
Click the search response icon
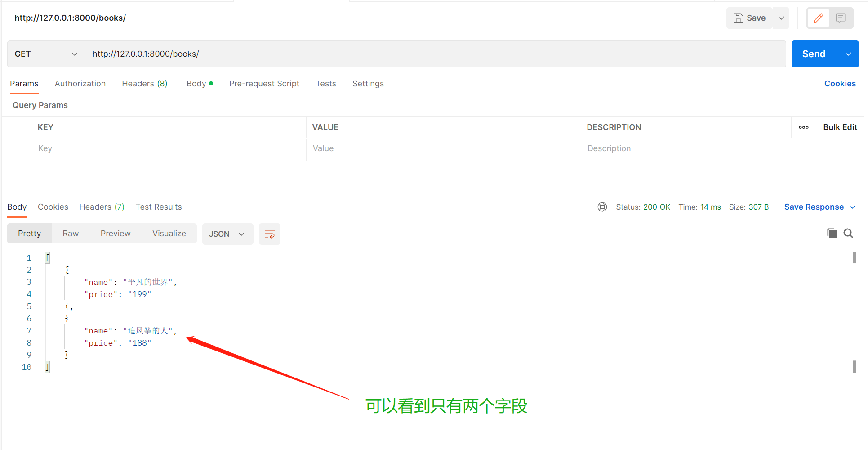(x=848, y=233)
